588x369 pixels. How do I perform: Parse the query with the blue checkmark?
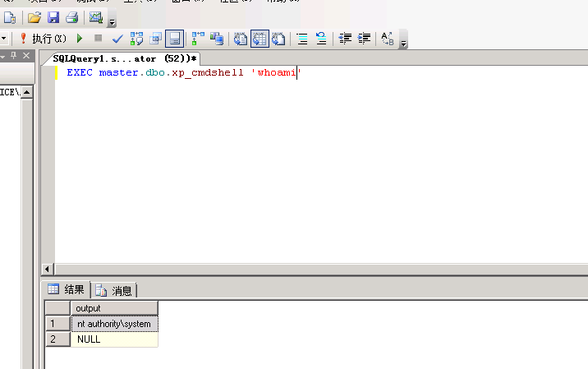tap(117, 39)
